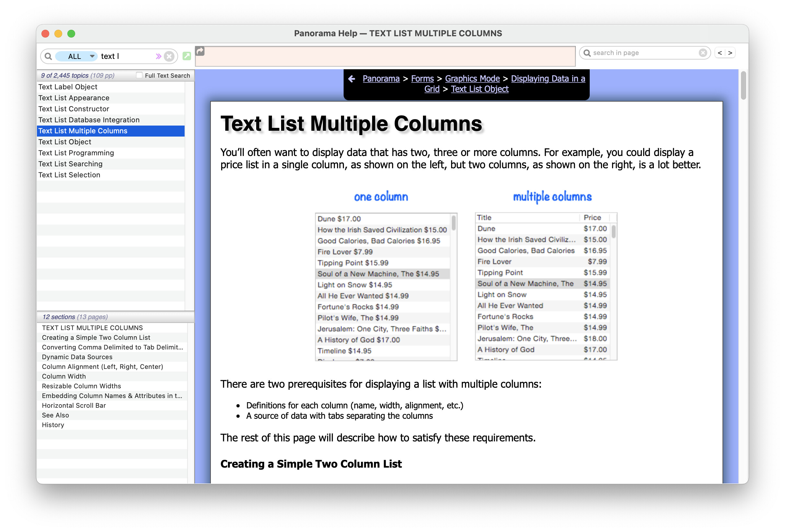Click the green arrow open-in-window icon
The height and width of the screenshot is (532, 785).
[x=187, y=56]
